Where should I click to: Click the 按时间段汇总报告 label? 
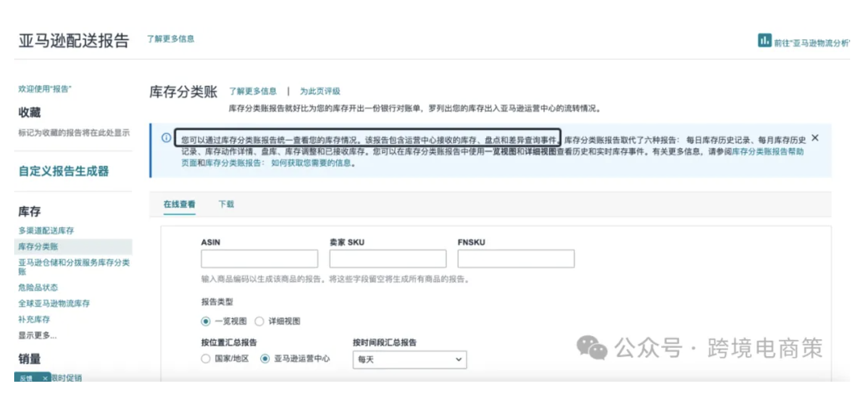[385, 342]
